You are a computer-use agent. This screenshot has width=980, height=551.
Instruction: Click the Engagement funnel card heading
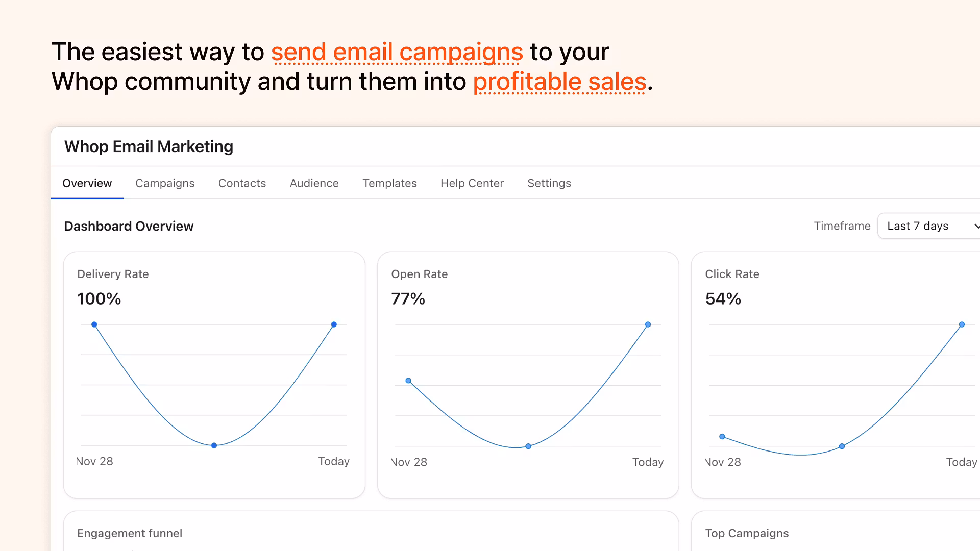click(x=130, y=533)
